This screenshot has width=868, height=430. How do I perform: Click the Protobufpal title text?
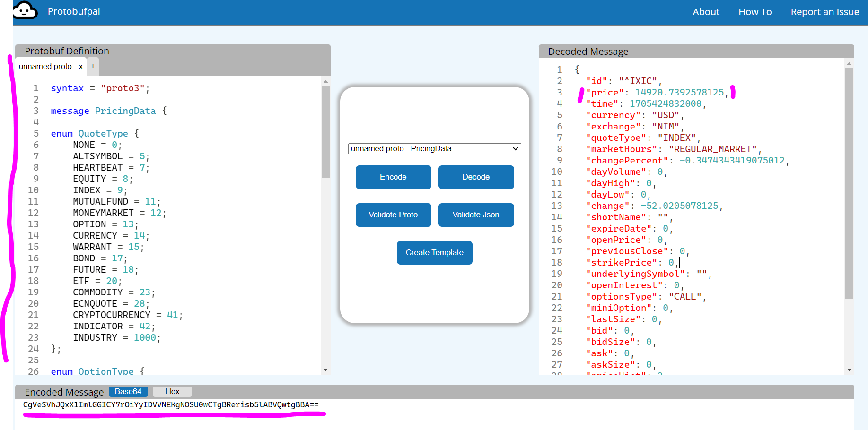point(74,11)
